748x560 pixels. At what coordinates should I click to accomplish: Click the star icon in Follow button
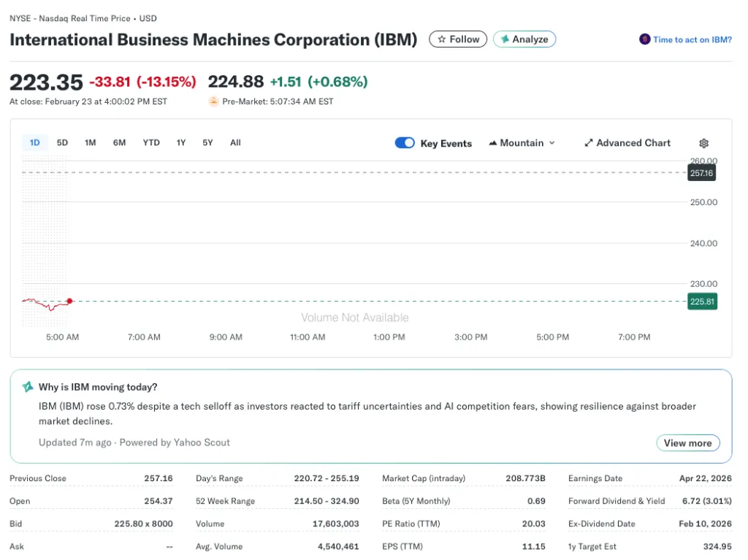[x=442, y=39]
